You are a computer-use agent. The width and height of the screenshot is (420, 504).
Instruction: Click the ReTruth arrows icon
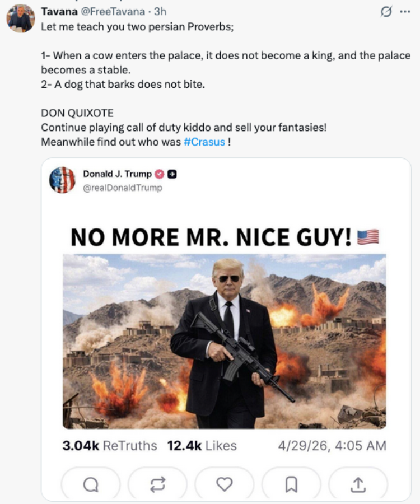[x=157, y=484]
